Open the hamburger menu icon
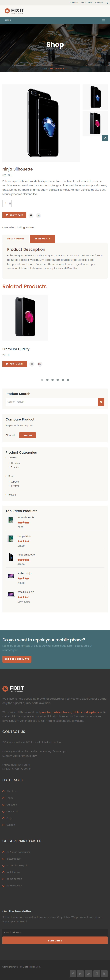 103,20
